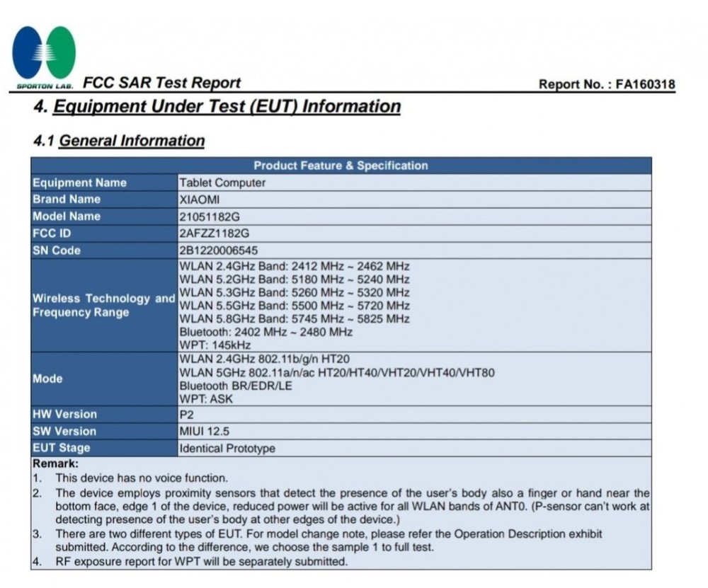Viewport: 708px width, 588px height.
Task: Click the 'Identical Prototype' value
Action: tap(227, 449)
